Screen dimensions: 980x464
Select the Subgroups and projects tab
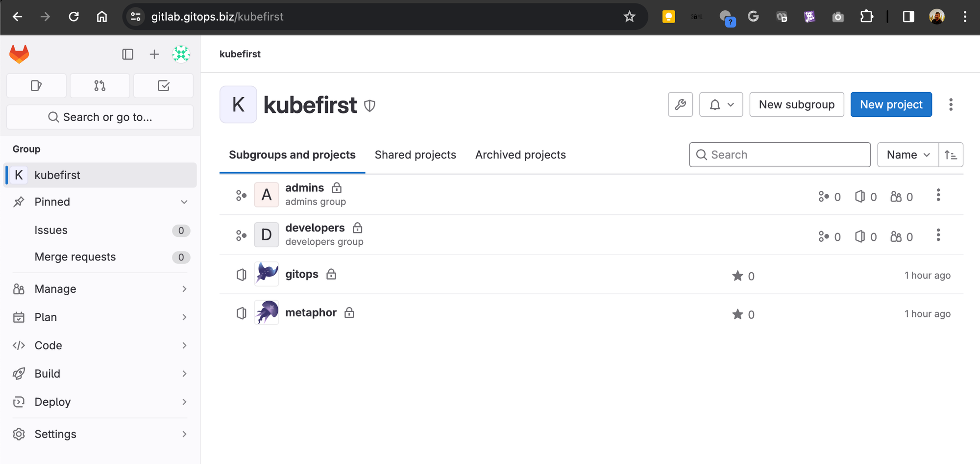(292, 155)
